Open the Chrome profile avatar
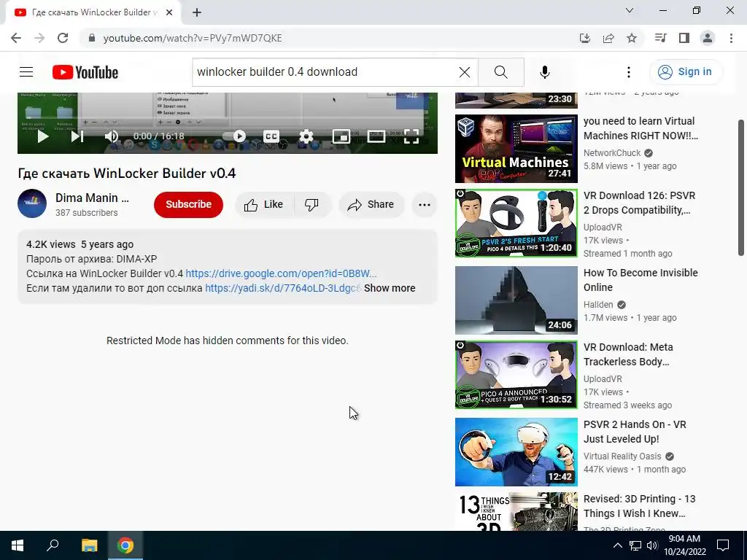 [708, 38]
